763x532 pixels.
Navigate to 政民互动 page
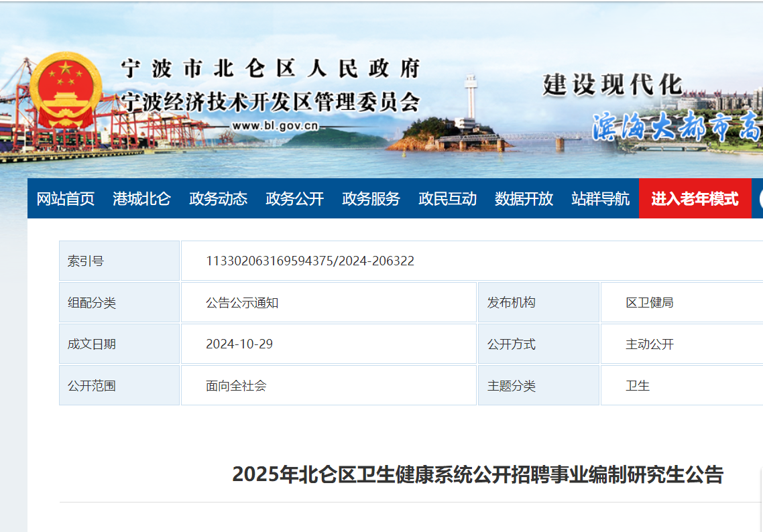(447, 199)
